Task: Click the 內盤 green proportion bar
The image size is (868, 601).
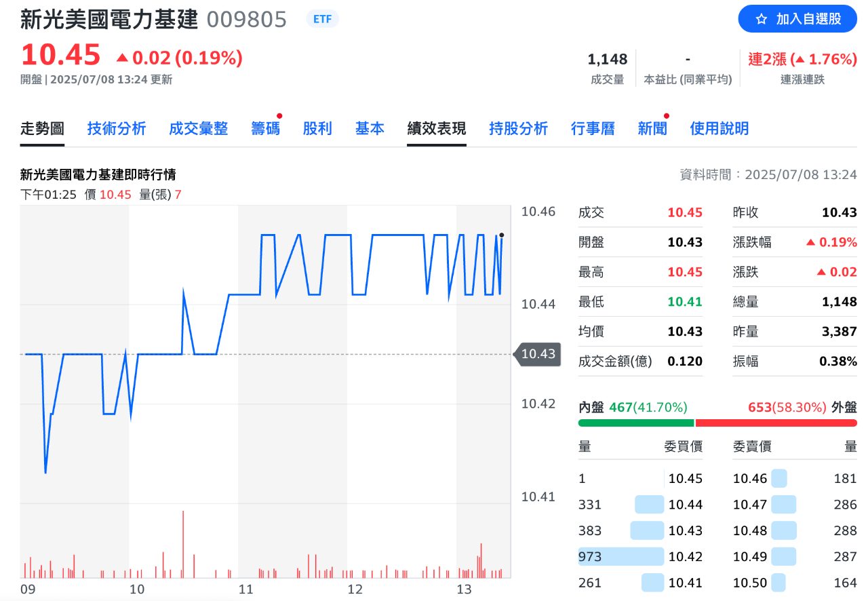Action: 636,423
